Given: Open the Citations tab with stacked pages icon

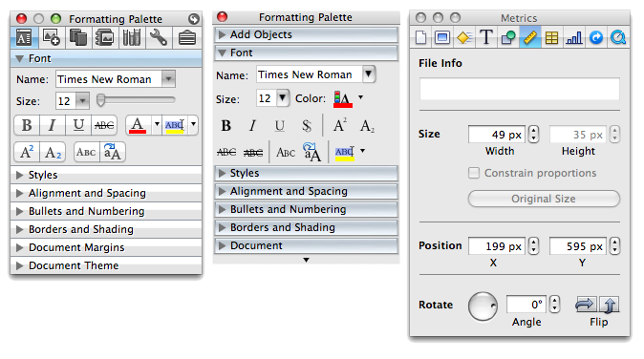Looking at the screenshot, I should 78,38.
